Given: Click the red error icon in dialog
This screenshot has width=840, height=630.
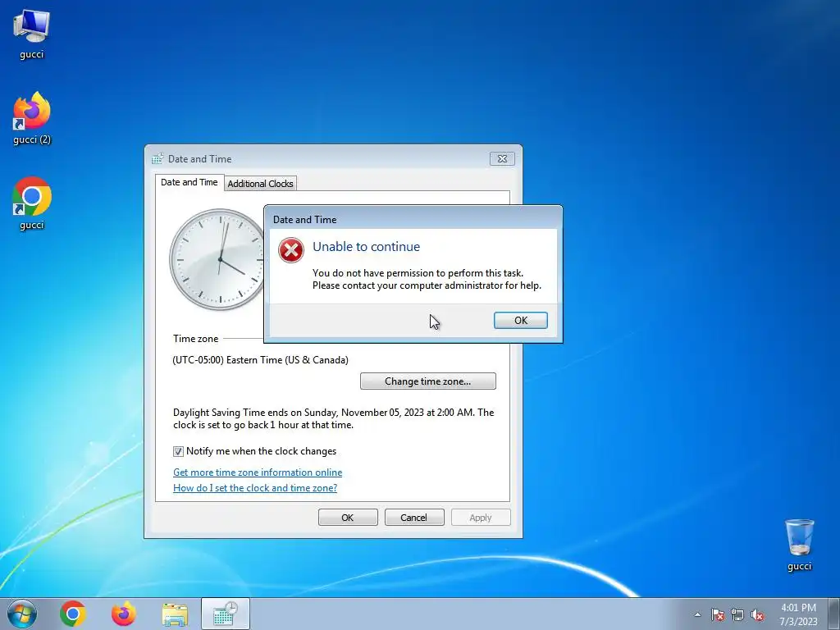Looking at the screenshot, I should [291, 250].
